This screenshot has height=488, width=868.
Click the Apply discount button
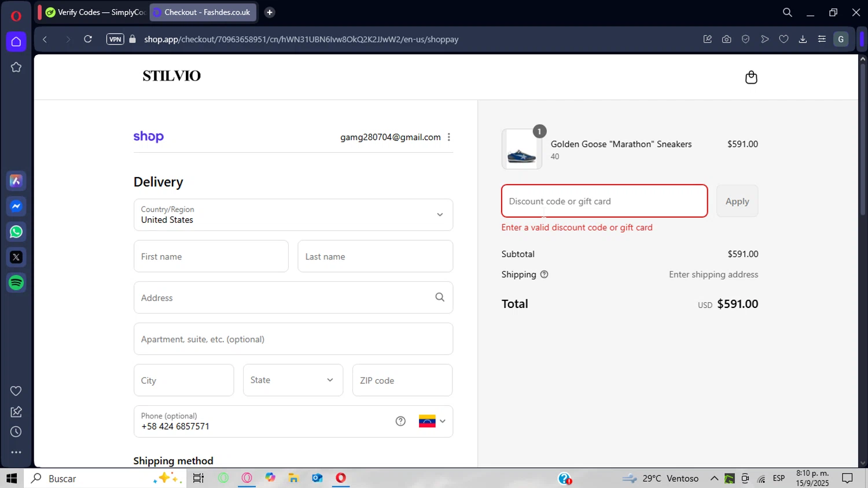[x=737, y=201]
